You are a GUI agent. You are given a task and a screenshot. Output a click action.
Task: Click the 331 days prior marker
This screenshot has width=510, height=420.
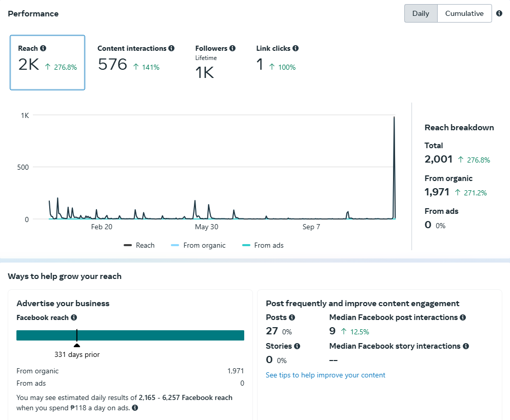77,345
